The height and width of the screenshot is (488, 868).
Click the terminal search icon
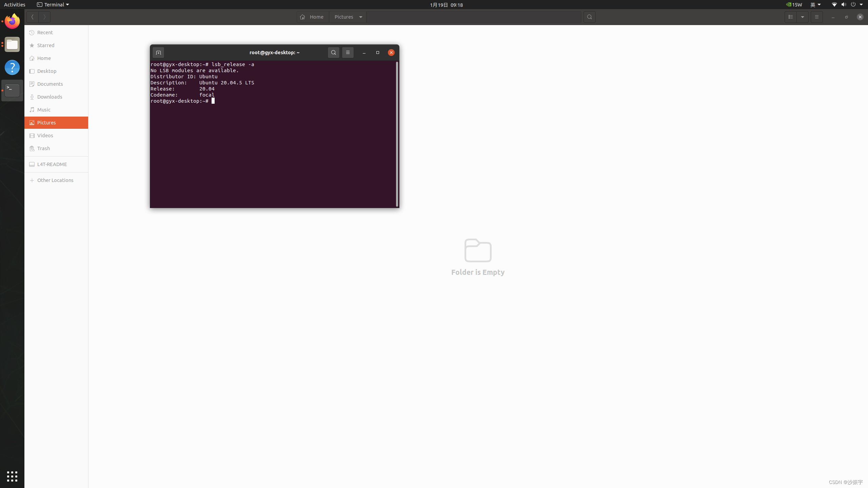tap(333, 53)
